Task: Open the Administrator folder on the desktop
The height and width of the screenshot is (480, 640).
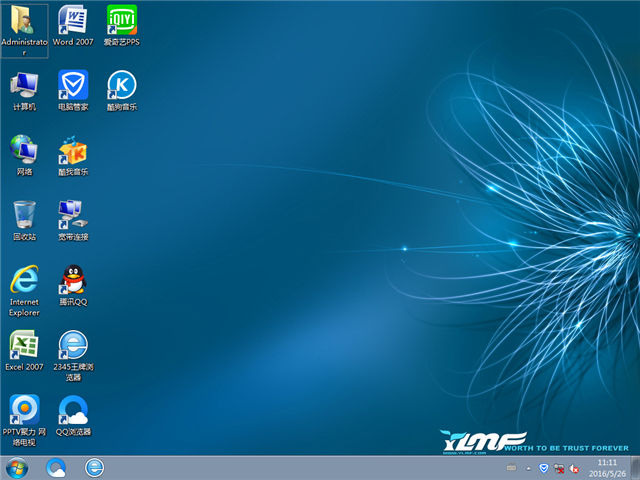Action: pyautogui.click(x=24, y=22)
